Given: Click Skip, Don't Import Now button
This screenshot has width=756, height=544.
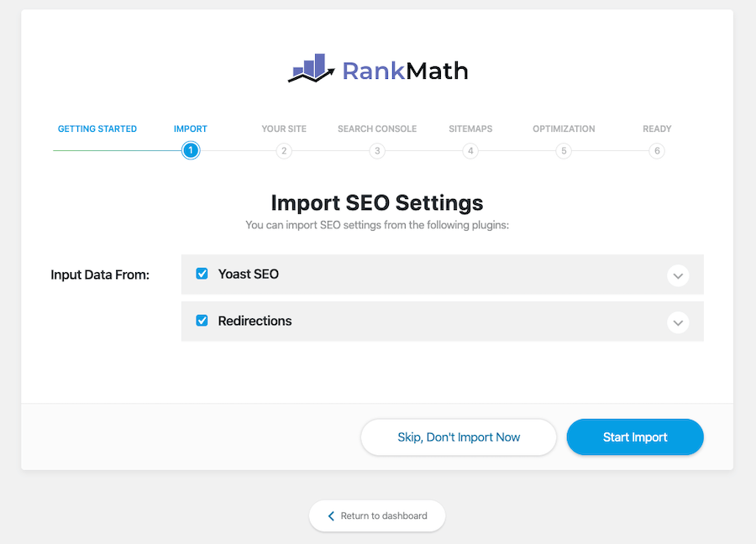Looking at the screenshot, I should [x=459, y=437].
